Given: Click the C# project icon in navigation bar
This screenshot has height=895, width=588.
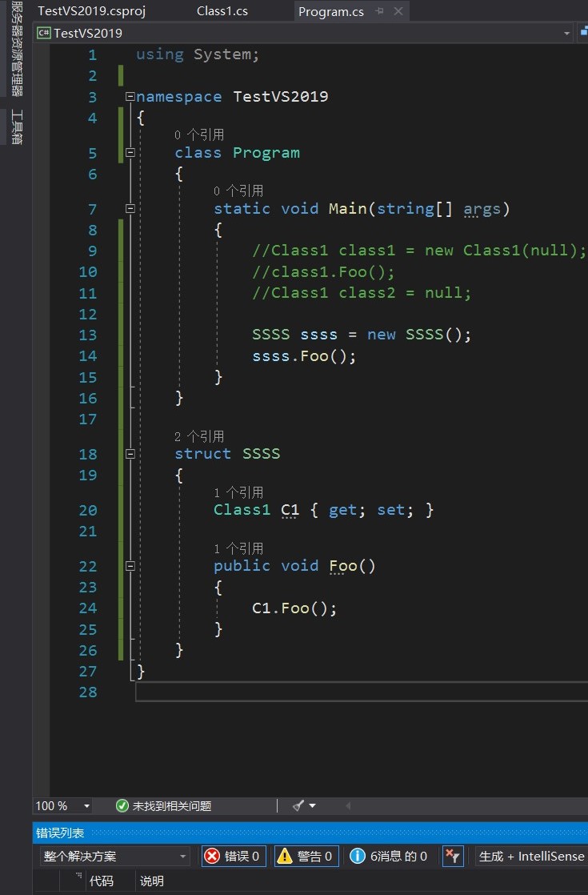Looking at the screenshot, I should (x=43, y=33).
